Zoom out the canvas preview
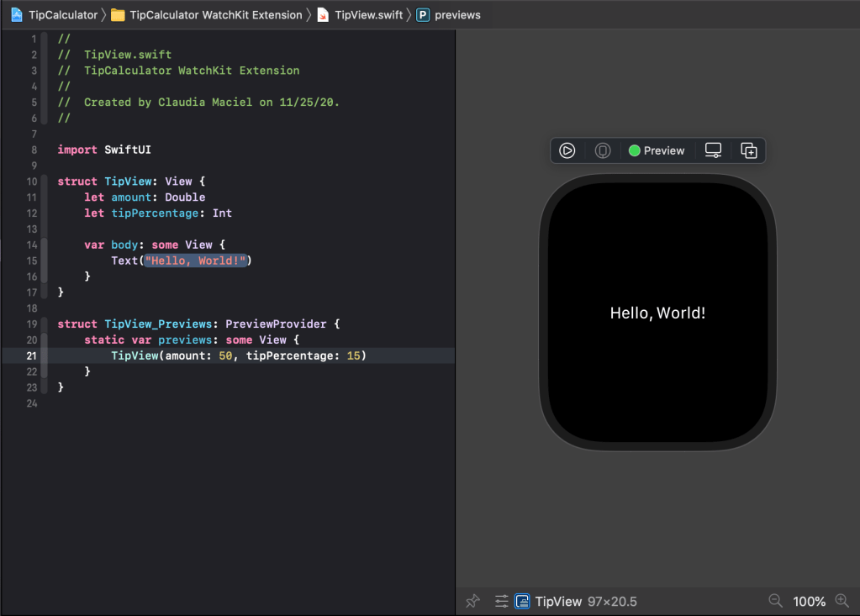This screenshot has height=616, width=860. [x=776, y=601]
